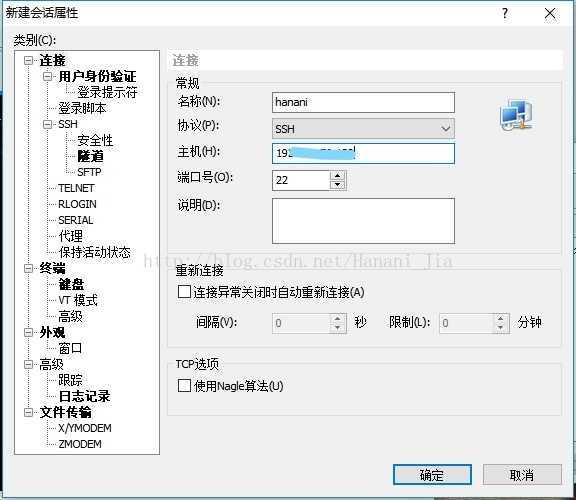This screenshot has height=500, width=576.
Task: Collapse the 用户身份验证 tree node
Action: pos(47,76)
